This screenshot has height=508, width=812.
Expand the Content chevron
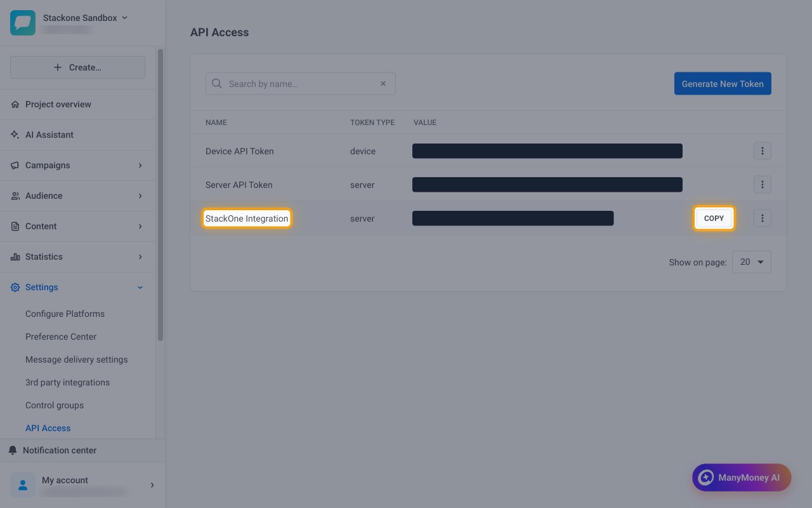(x=140, y=226)
